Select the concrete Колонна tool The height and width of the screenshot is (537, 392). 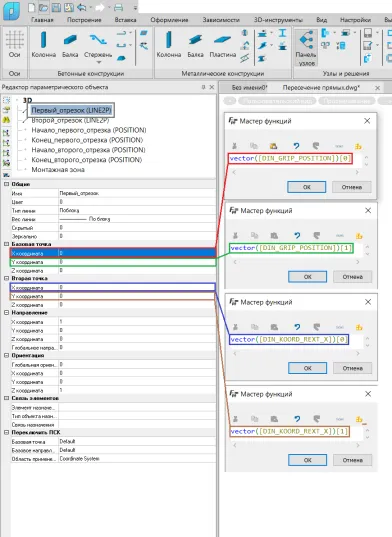[43, 44]
